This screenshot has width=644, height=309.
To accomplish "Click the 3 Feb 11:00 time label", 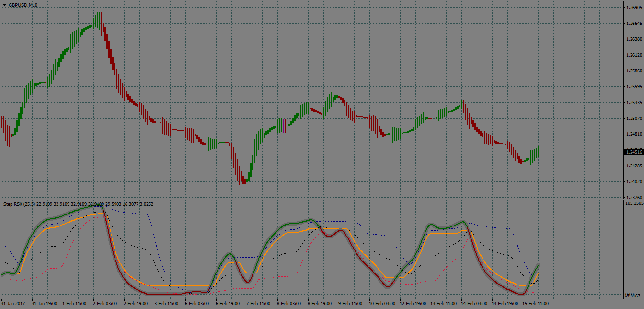I will tap(166, 304).
